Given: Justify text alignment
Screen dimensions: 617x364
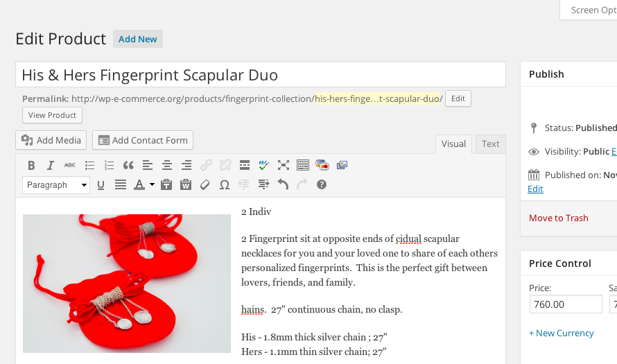Looking at the screenshot, I should [x=121, y=185].
